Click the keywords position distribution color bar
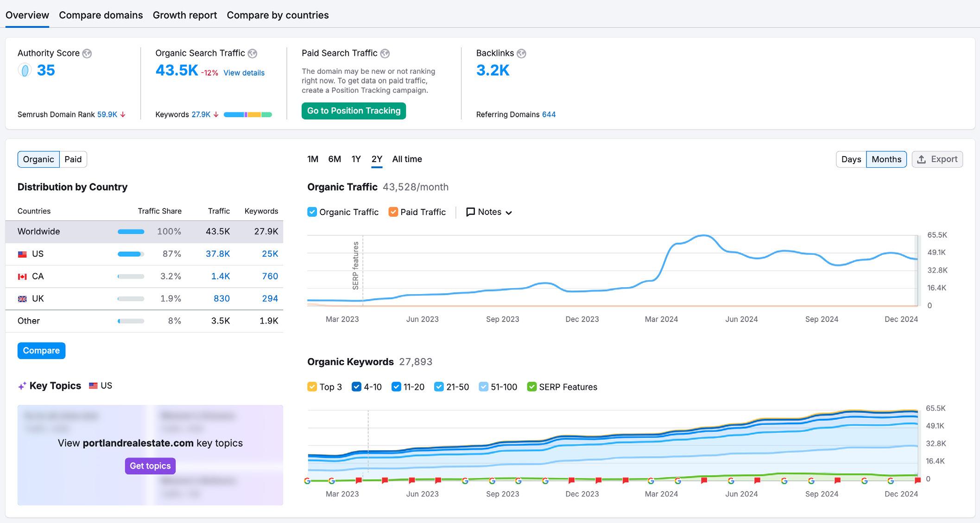980x523 pixels. [247, 114]
